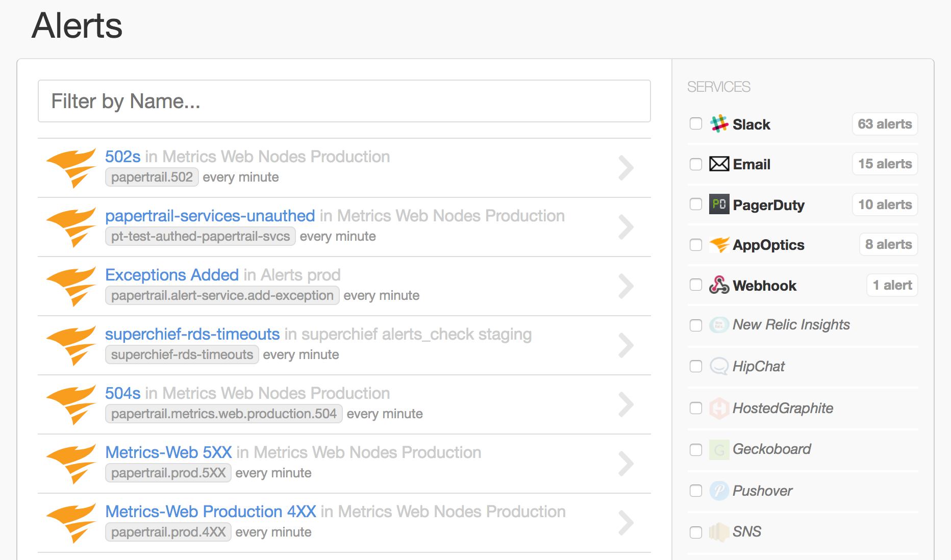Open the Exceptions Added chevron arrow
The width and height of the screenshot is (951, 560).
tap(625, 286)
